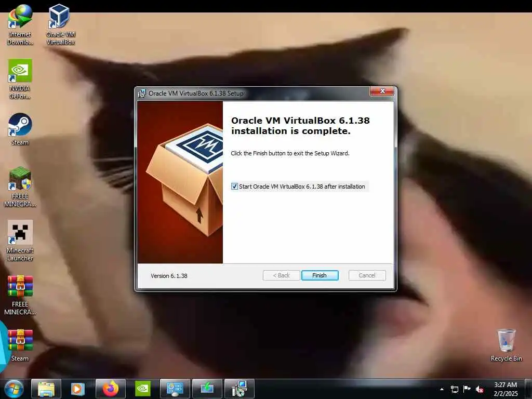Open the clock showing 3:27 AM
Screen dimensions: 532x399
pos(506,389)
